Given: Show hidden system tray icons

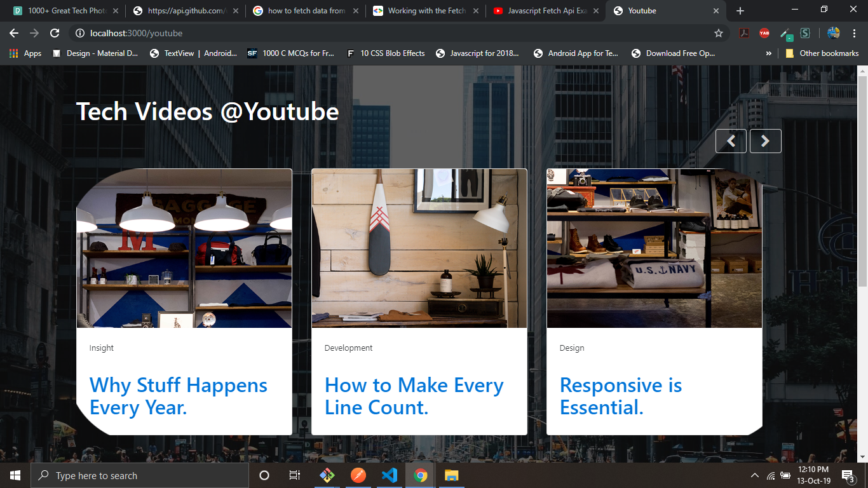Looking at the screenshot, I should [x=755, y=475].
